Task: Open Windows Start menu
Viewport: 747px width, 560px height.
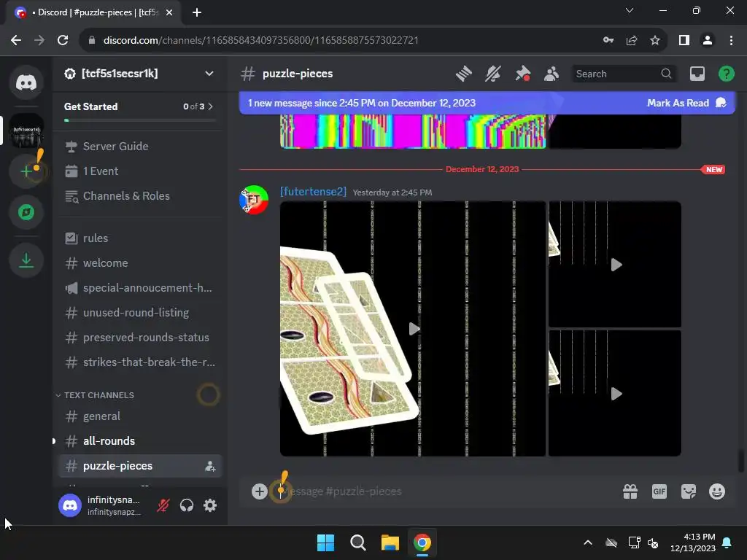Action: 326,542
